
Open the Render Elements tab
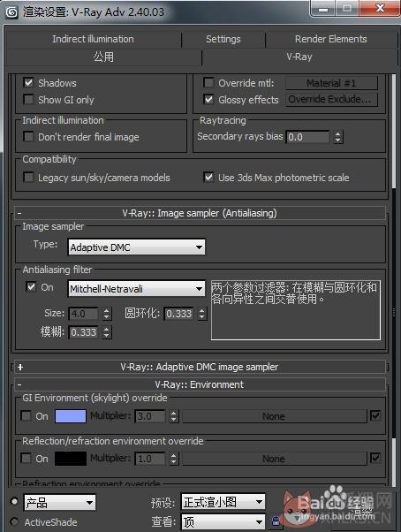coord(331,39)
